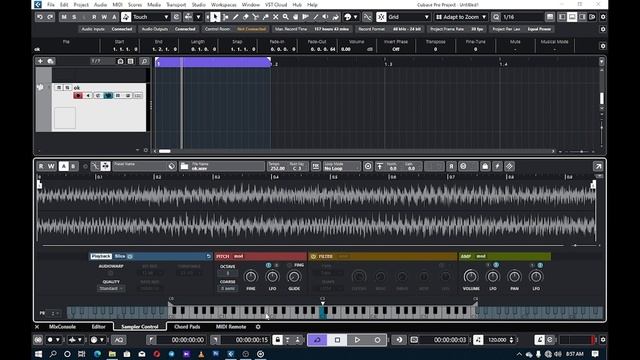
Task: Select the Zoom magnifier tool
Action: coord(286,17)
